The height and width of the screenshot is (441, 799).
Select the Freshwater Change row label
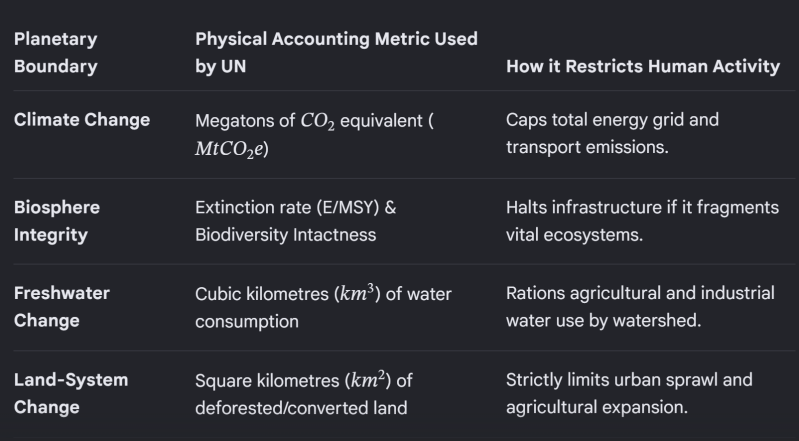[x=62, y=307]
